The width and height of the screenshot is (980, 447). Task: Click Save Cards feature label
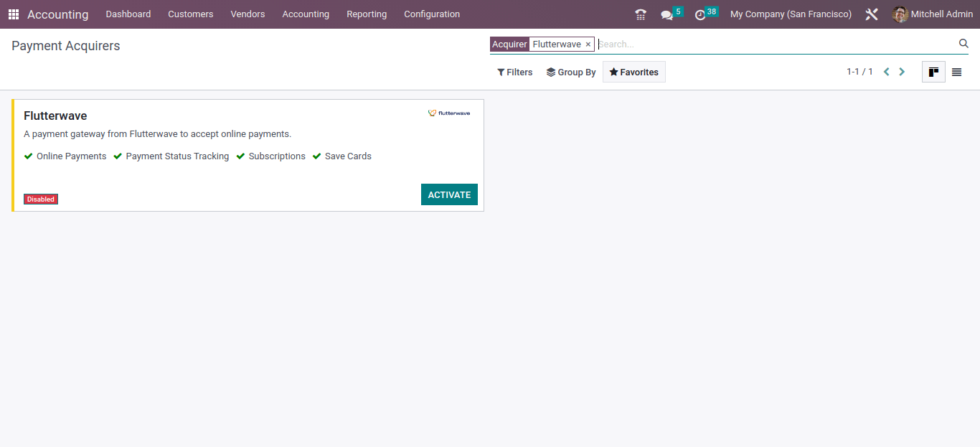point(348,156)
